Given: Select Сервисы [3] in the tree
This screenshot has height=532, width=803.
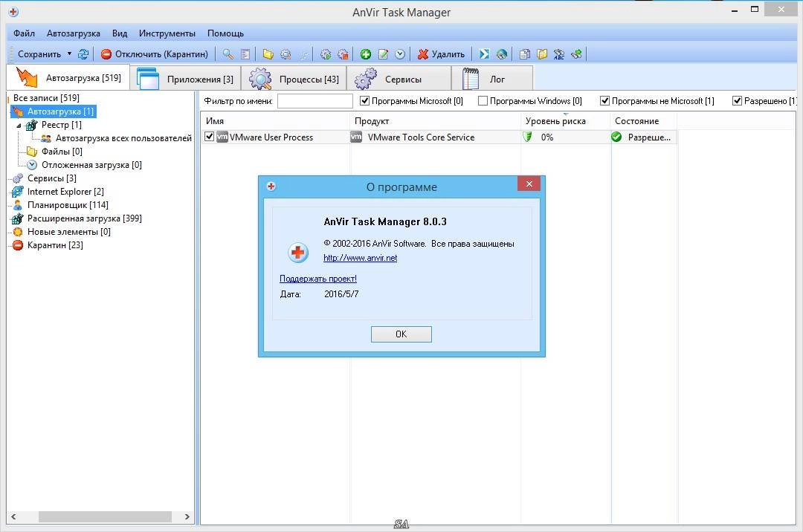Looking at the screenshot, I should click(52, 178).
